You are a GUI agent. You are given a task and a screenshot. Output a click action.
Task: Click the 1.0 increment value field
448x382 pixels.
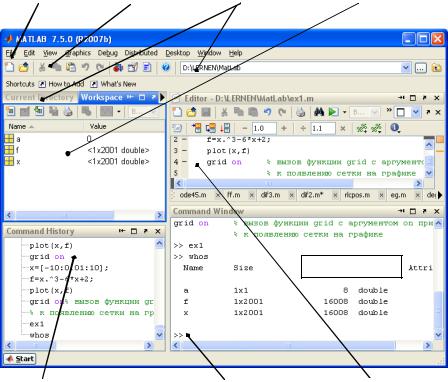pyautogui.click(x=264, y=128)
